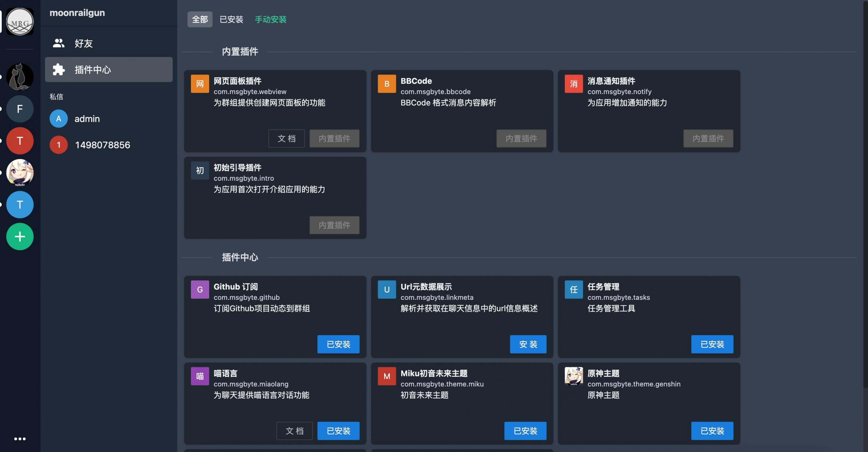Screen dimensions: 868x452
Task: Open 文档 for 喵语言 plugin
Action: [294, 431]
